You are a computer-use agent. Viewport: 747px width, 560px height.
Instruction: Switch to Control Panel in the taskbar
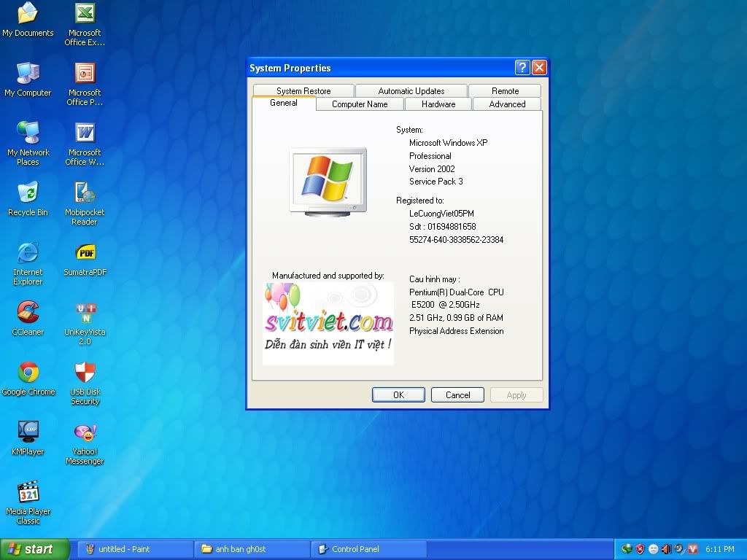point(368,549)
